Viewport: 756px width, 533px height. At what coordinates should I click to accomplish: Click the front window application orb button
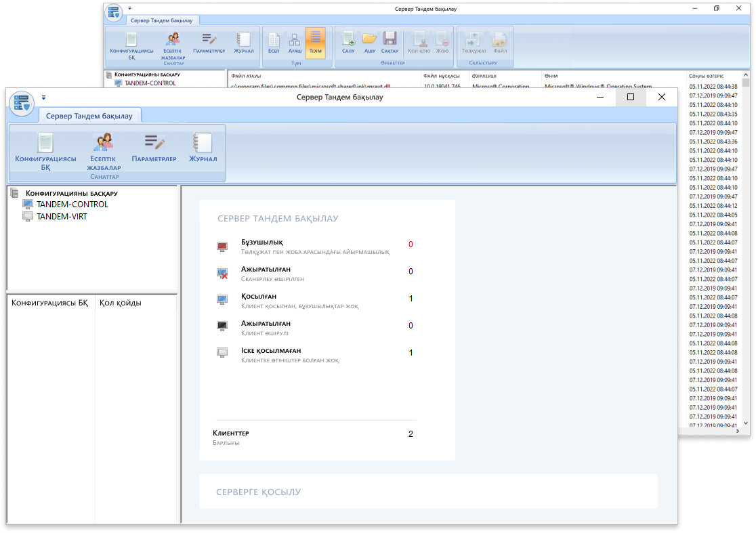tap(22, 103)
